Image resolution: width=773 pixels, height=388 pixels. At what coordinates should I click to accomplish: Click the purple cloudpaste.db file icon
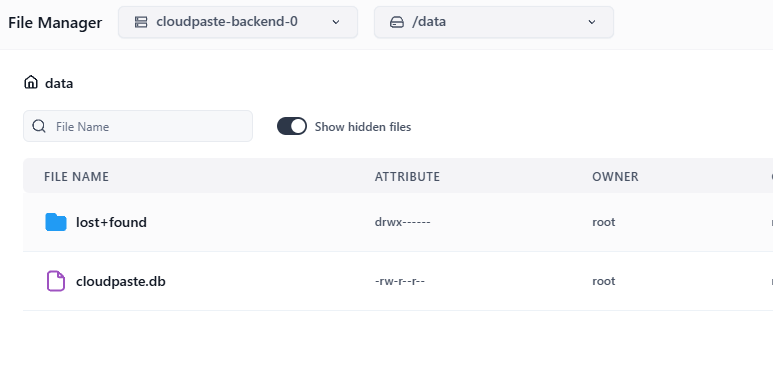(56, 281)
